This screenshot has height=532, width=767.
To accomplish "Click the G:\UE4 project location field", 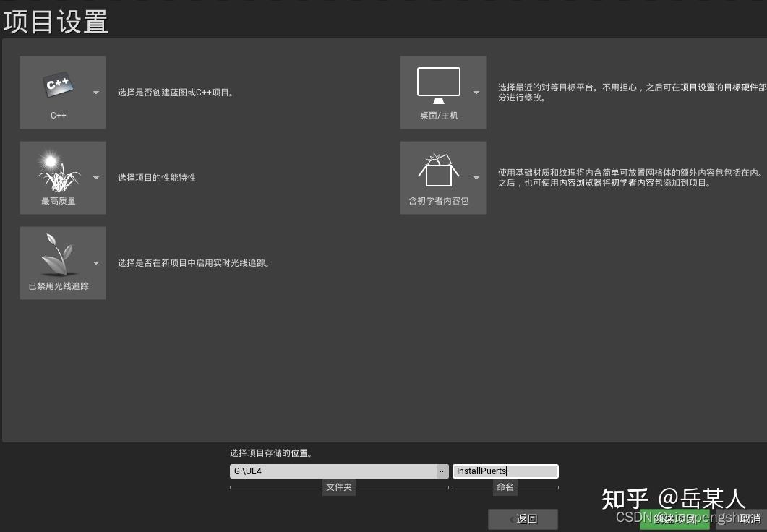I will point(333,471).
